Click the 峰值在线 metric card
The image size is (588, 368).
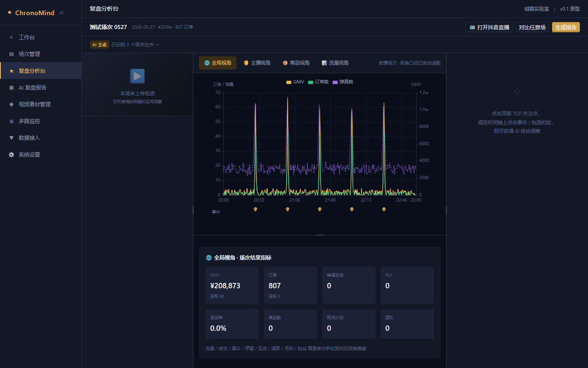349,285
